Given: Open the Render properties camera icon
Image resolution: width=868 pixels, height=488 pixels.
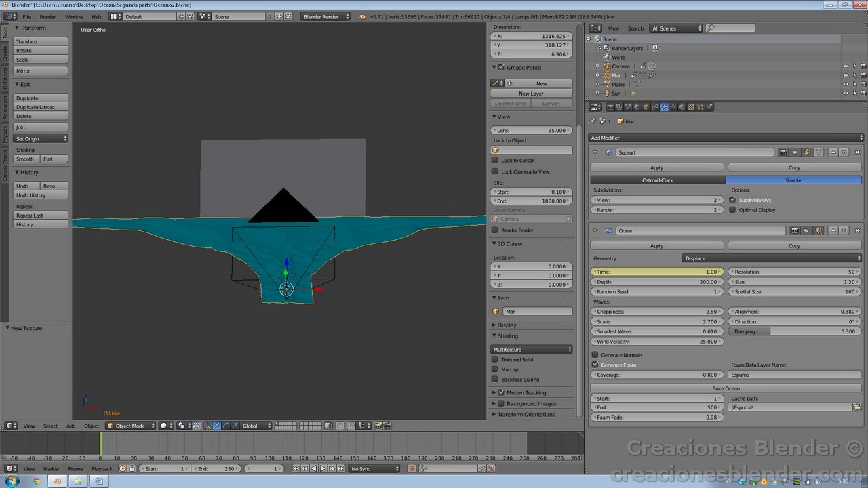Looking at the screenshot, I should 611,107.
